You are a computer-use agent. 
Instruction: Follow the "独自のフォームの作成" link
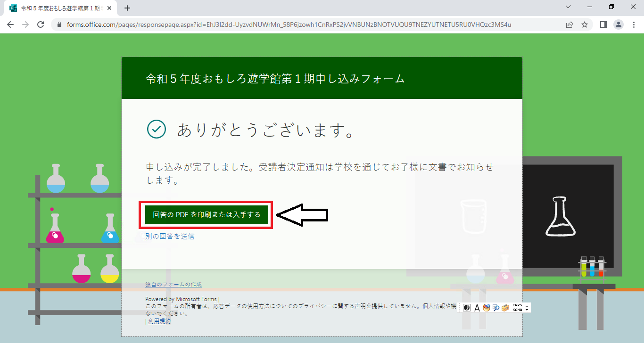pos(173,285)
